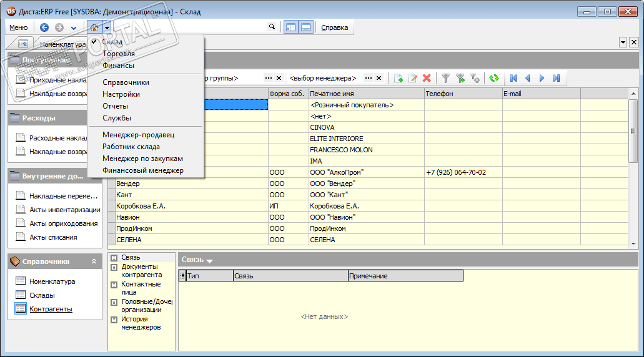Screen dimensions: 644x357
Task: Click the add new record icon
Action: (398, 78)
